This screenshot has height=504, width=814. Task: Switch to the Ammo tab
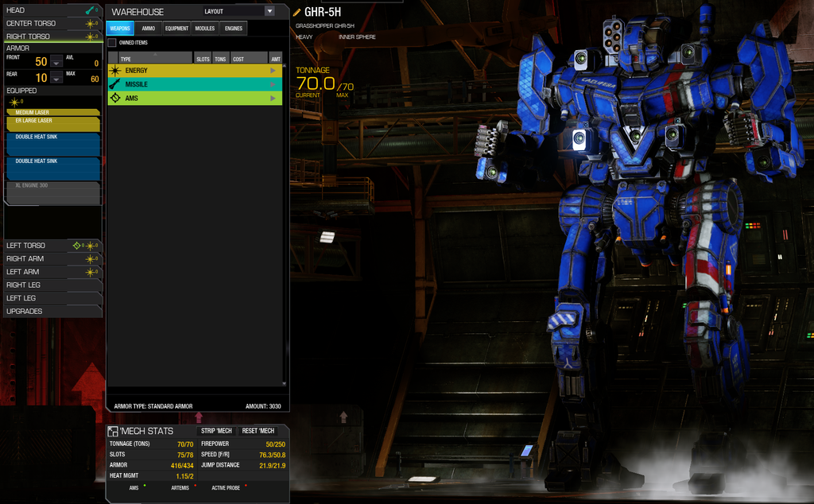(149, 28)
